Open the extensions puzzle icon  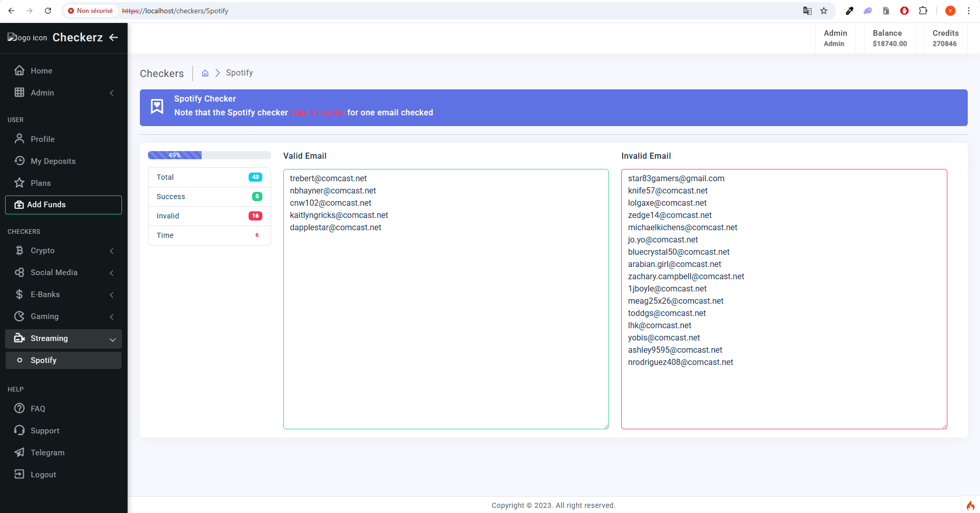click(923, 11)
